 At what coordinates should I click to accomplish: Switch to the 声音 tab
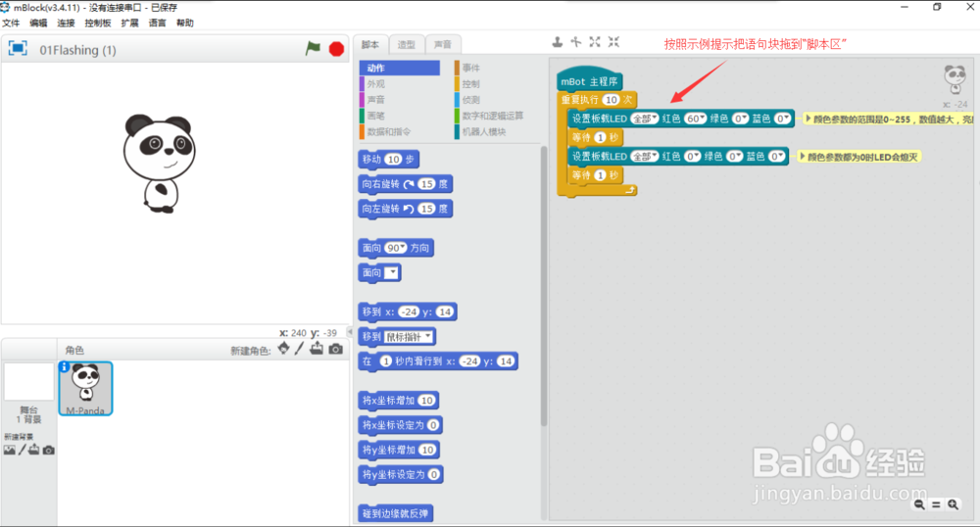click(x=443, y=44)
